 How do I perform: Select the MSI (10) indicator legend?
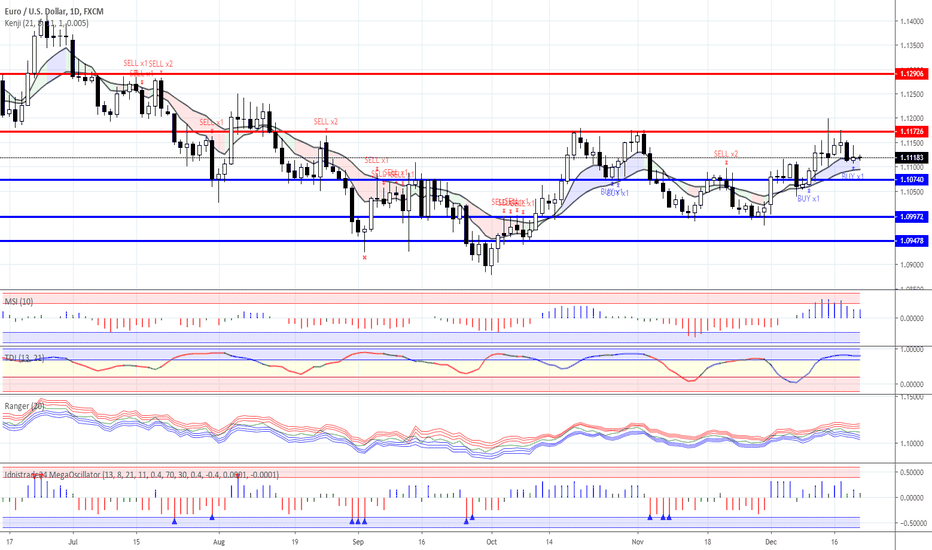(x=19, y=300)
